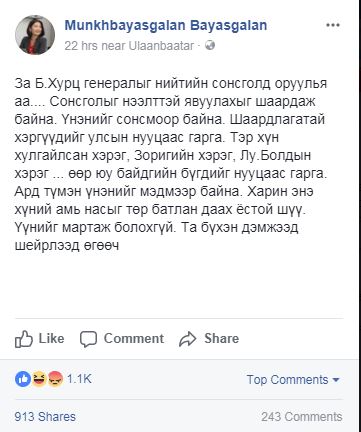Click the blue Like reaction emoji
The height and width of the screenshot is (432, 361).
[x=23, y=379]
